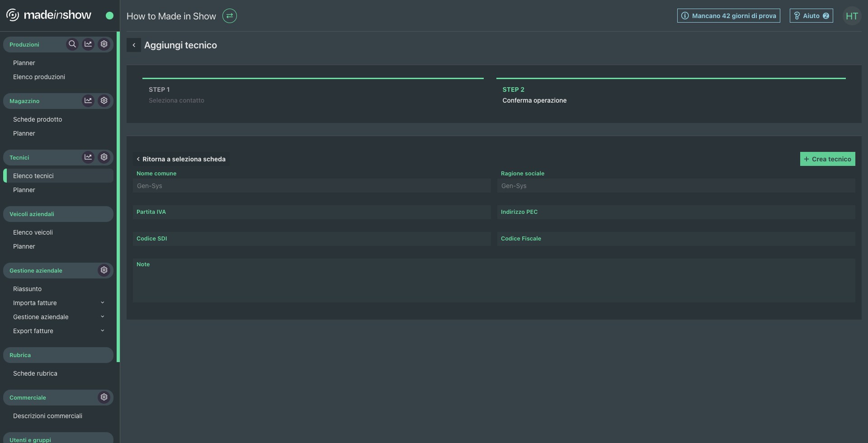The image size is (868, 443).
Task: Open the Aiuto help button
Action: pyautogui.click(x=811, y=16)
